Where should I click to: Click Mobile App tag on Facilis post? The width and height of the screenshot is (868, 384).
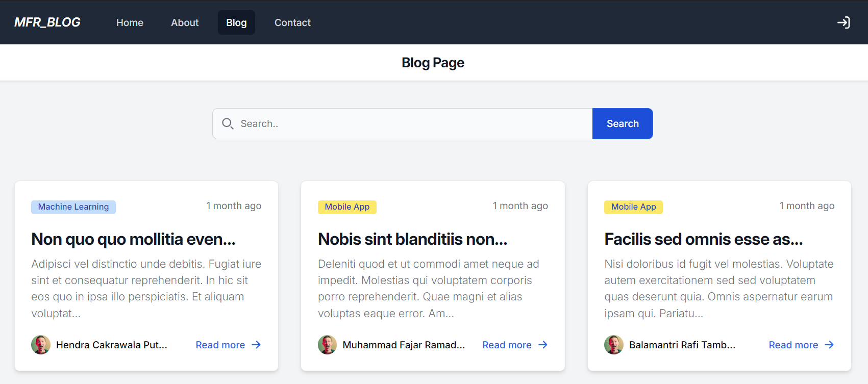pos(633,207)
